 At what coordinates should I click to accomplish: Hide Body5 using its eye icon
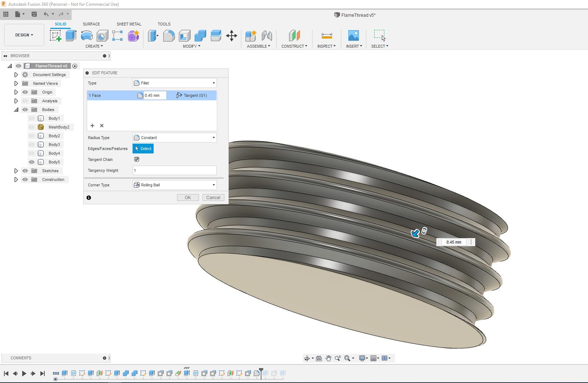[x=32, y=162]
